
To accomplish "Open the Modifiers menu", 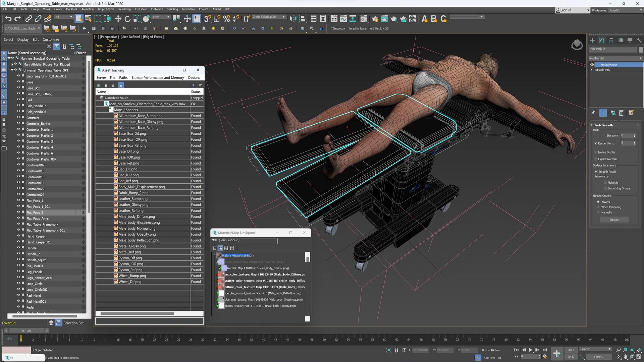I will coord(71,9).
